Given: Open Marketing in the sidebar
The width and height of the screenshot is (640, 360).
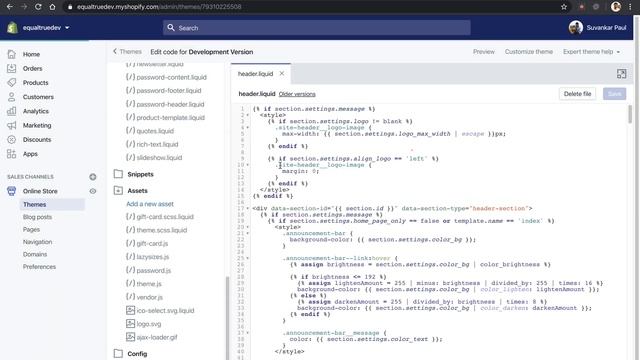Looking at the screenshot, I should pyautogui.click(x=37, y=125).
